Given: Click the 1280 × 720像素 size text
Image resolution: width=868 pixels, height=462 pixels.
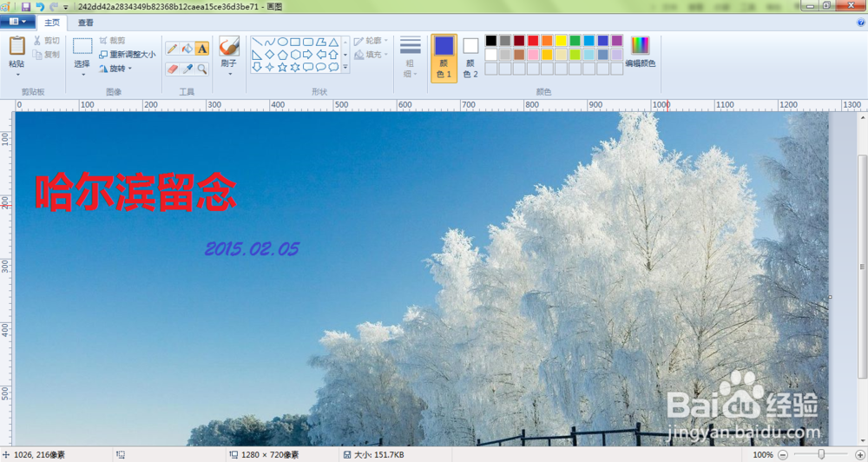Looking at the screenshot, I should click(x=270, y=455).
